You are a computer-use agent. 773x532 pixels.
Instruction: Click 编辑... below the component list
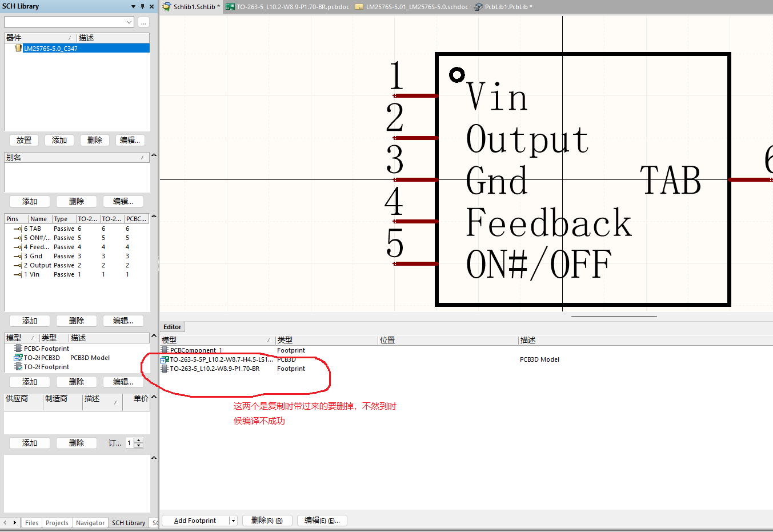pyautogui.click(x=130, y=140)
